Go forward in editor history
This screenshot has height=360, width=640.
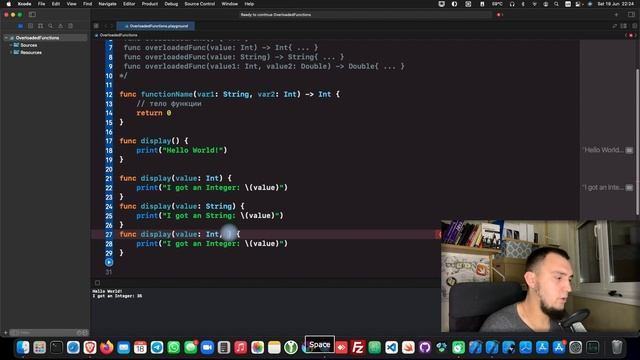click(x=112, y=26)
